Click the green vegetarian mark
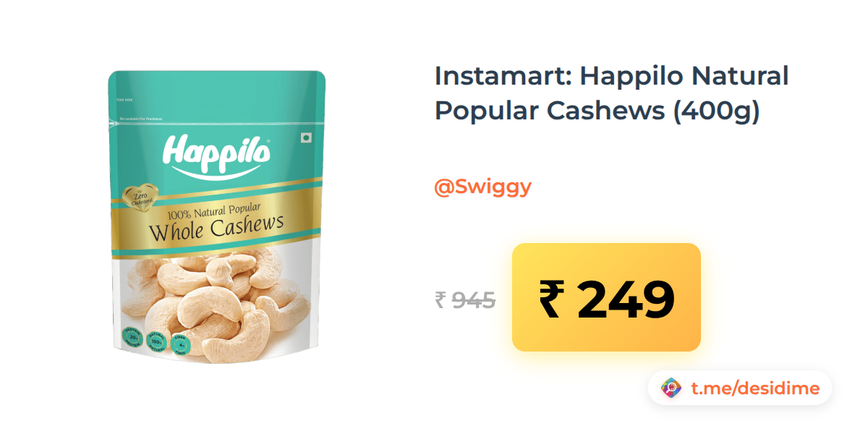 coord(305,137)
